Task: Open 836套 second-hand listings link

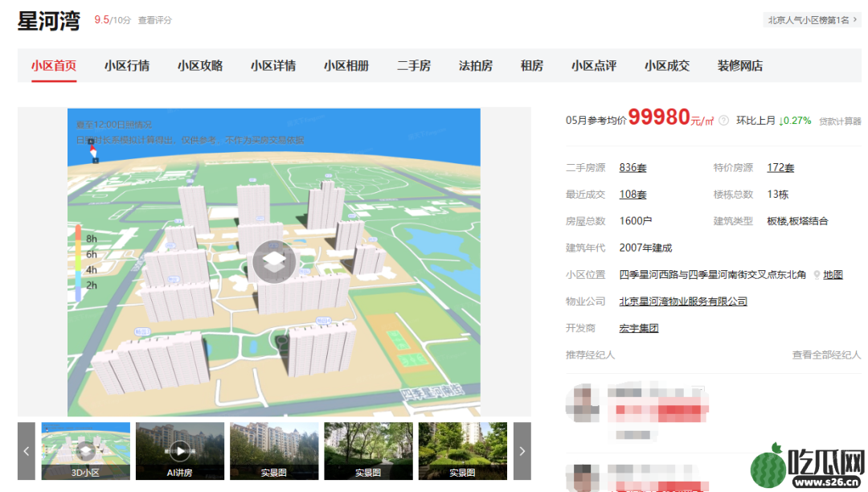Action: click(x=633, y=168)
